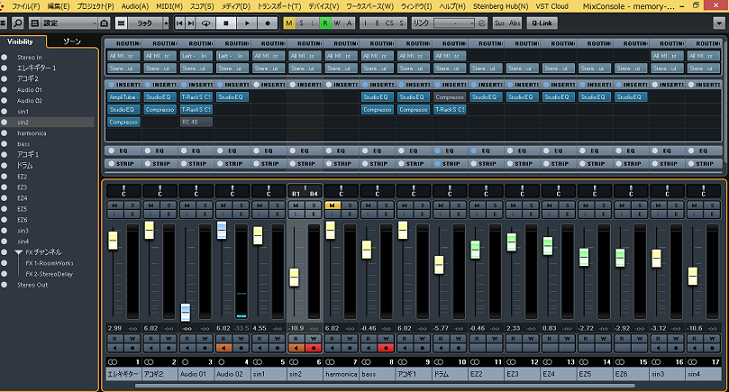
Task: Open the Audio(A) menu
Action: [x=135, y=6]
